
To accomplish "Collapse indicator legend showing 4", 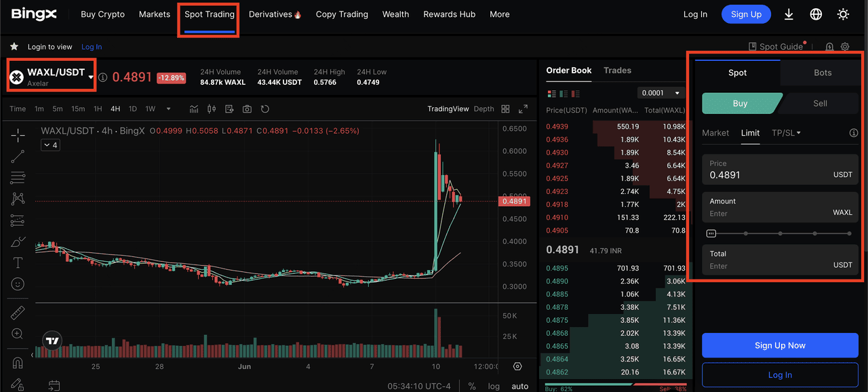I will [x=50, y=145].
